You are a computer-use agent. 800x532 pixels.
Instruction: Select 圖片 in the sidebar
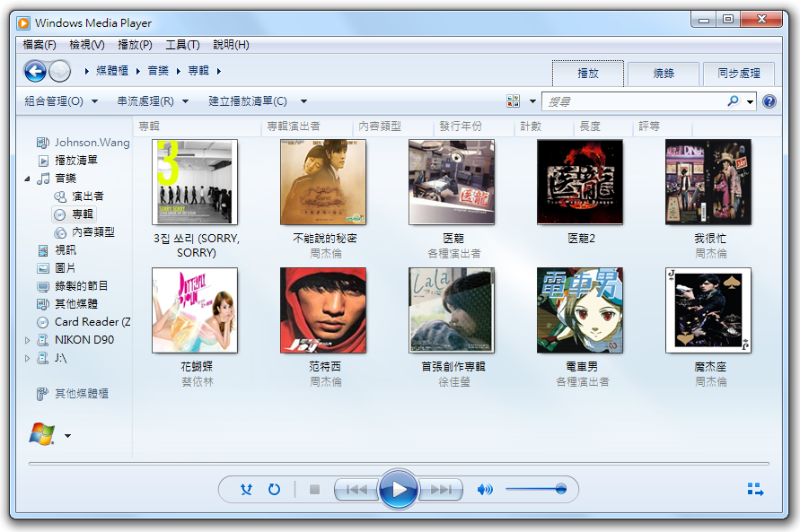(57, 268)
